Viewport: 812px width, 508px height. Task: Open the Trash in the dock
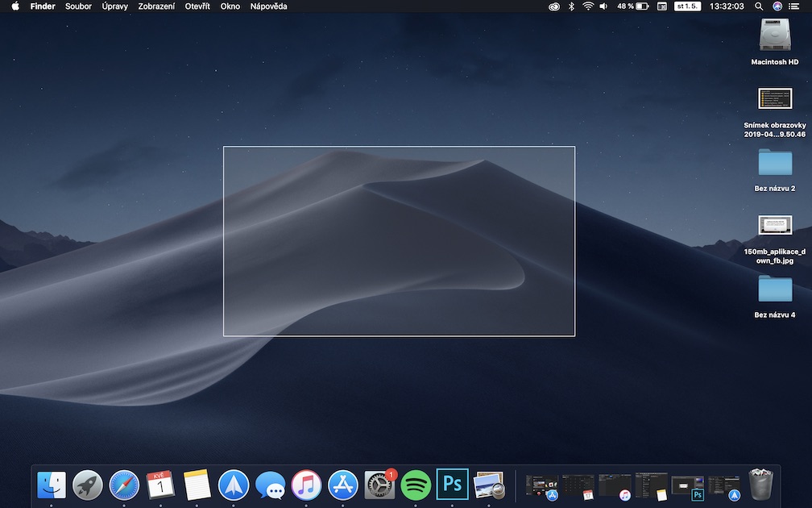click(760, 485)
